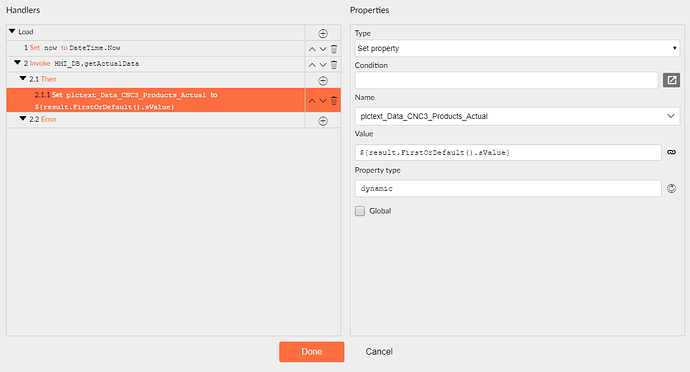The height and width of the screenshot is (372, 690).
Task: Select row '2 Invoke HMI_DB.getActualData'
Action: tap(156, 64)
